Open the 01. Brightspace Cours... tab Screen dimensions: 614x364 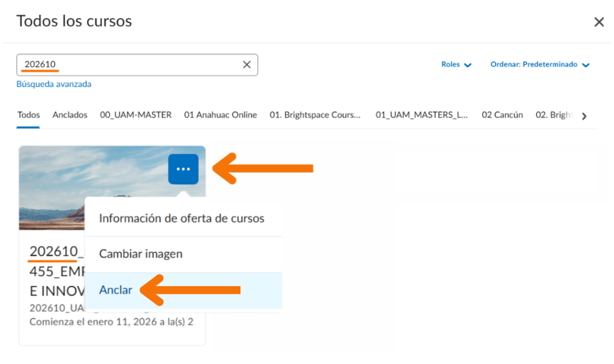coord(315,115)
